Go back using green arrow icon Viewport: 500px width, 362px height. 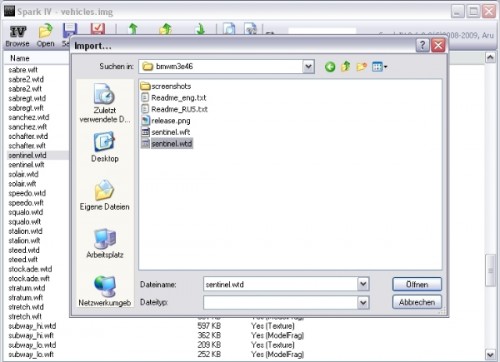pyautogui.click(x=330, y=67)
